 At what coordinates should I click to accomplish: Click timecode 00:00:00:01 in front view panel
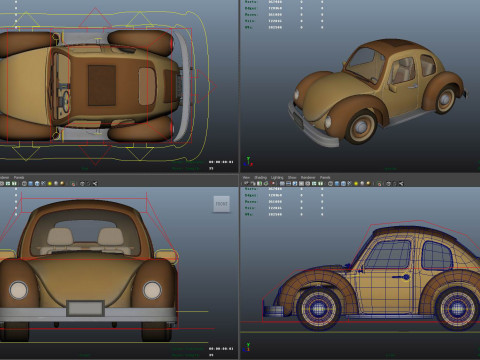tap(221, 349)
